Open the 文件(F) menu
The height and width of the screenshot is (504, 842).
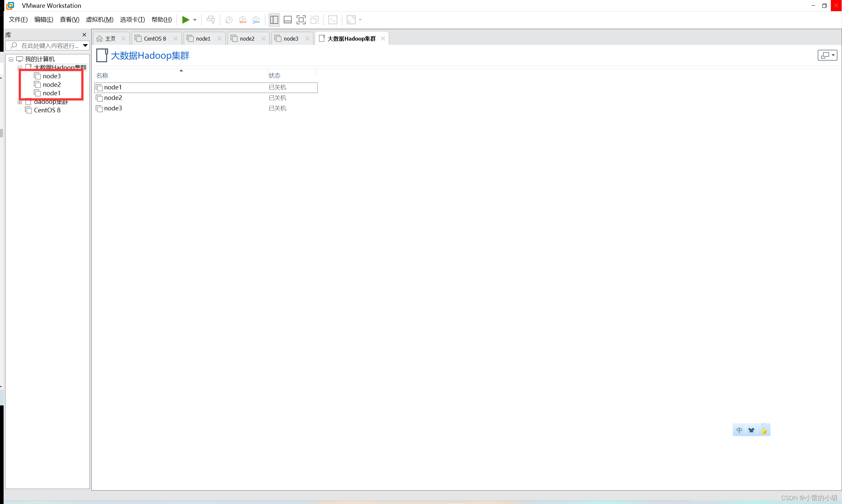coord(18,20)
